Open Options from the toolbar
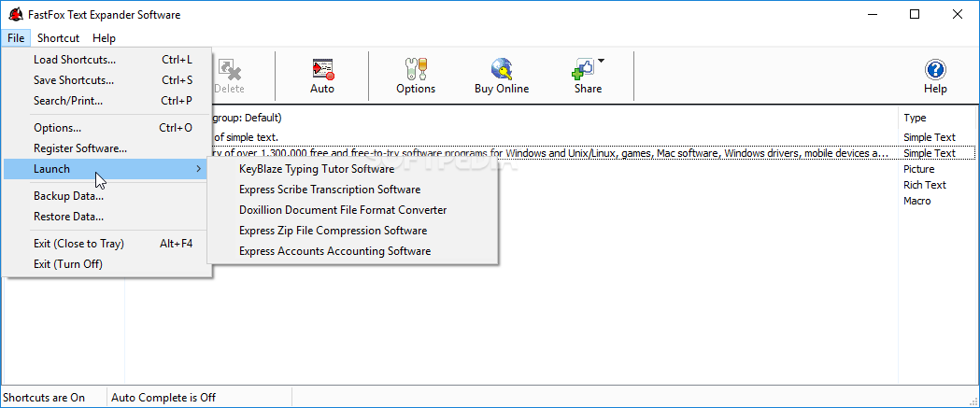The height and width of the screenshot is (408, 980). click(x=416, y=76)
